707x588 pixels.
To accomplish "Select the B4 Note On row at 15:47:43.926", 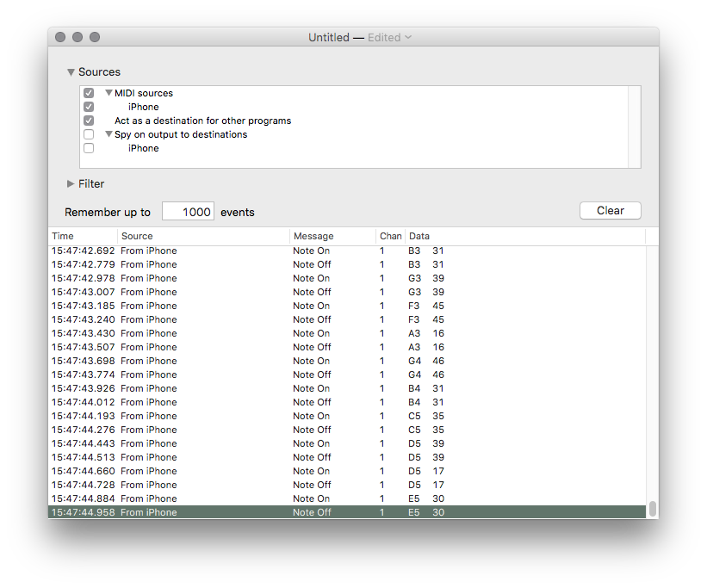I will click(x=347, y=388).
